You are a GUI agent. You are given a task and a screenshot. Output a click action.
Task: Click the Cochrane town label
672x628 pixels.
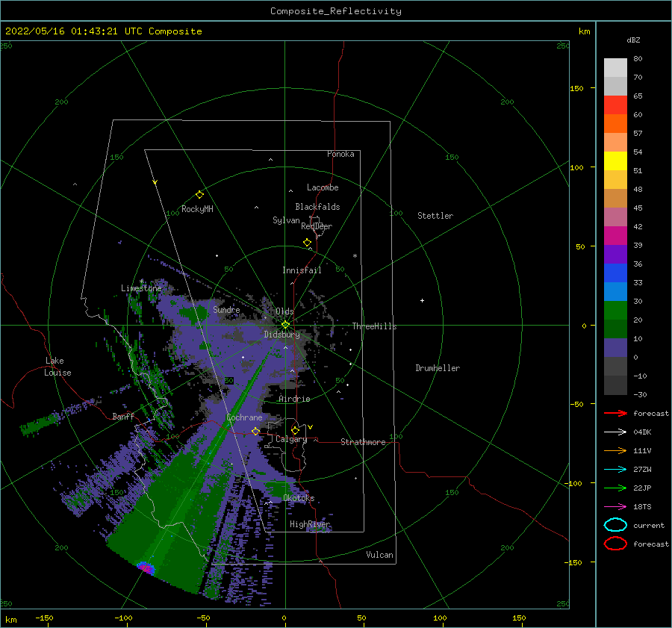click(244, 417)
